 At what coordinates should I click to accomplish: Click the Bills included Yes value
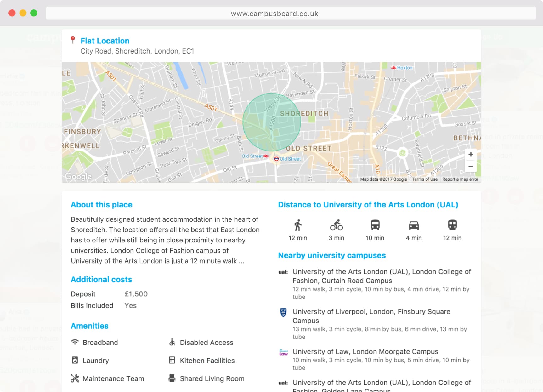click(130, 305)
